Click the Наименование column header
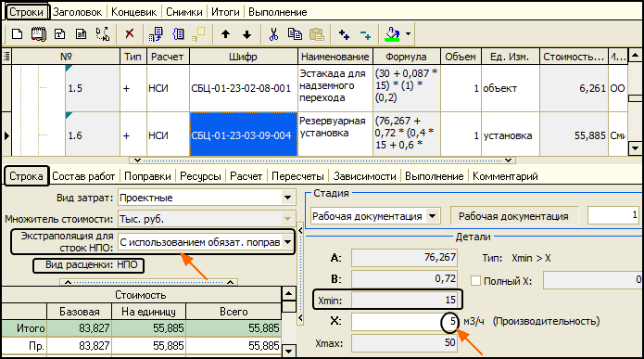The height and width of the screenshot is (359, 644). coord(335,57)
